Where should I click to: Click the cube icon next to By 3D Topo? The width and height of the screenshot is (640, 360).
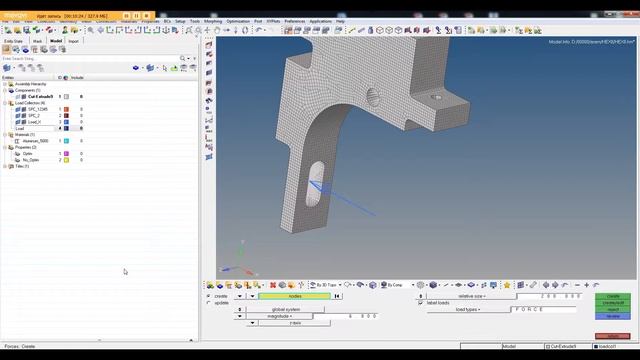tap(373, 285)
